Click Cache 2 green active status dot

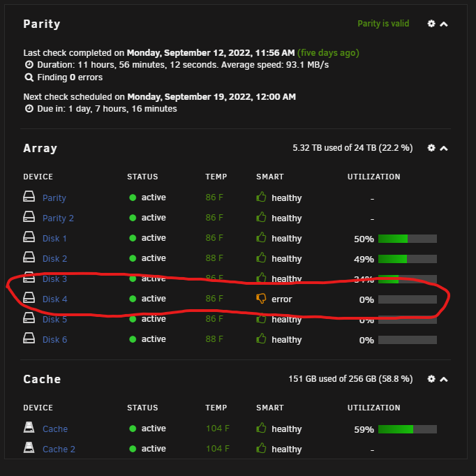click(133, 449)
